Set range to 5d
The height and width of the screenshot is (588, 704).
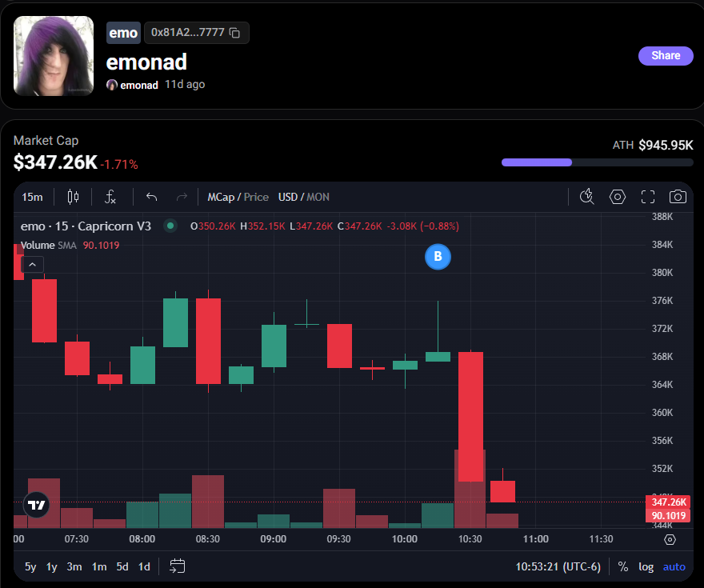(x=122, y=567)
